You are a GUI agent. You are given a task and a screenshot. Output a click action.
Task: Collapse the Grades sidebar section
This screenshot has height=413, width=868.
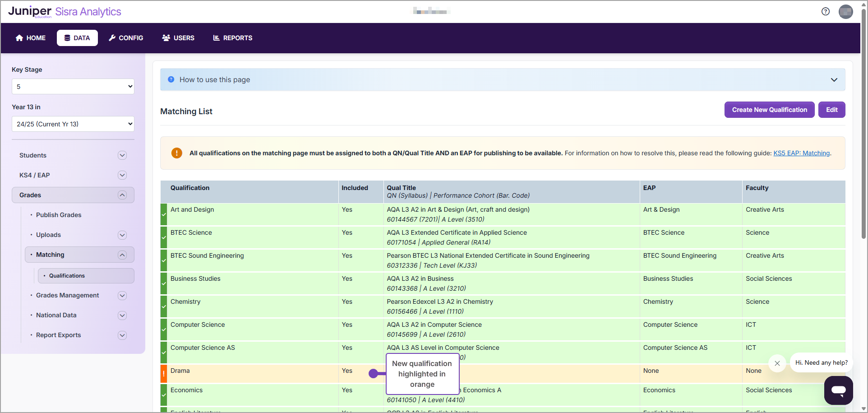tap(122, 195)
